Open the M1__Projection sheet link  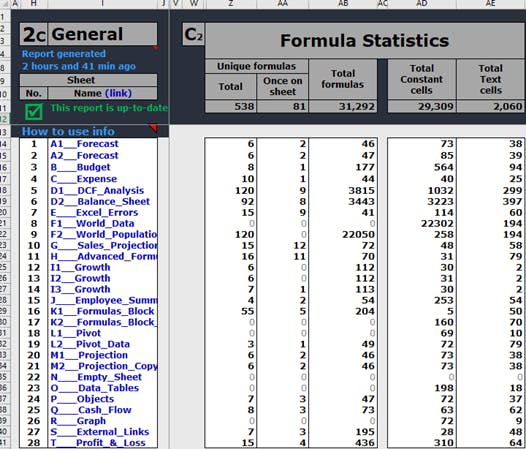coord(89,355)
